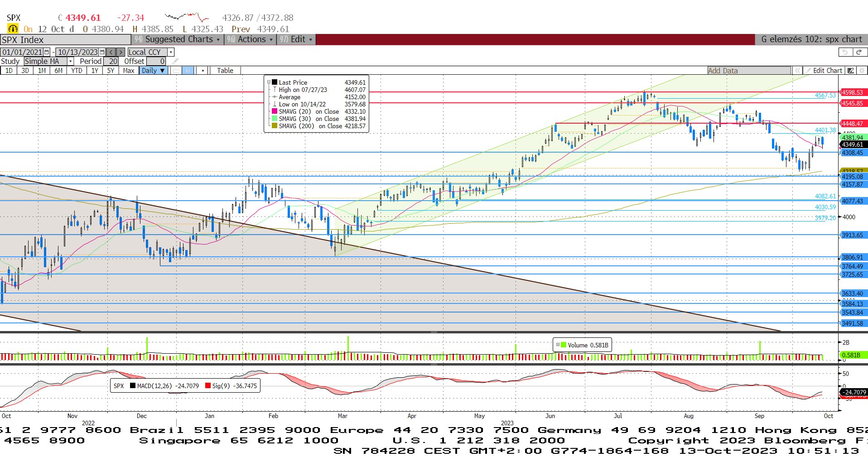Click the SMAVG (20) magenta color swatch
The width and height of the screenshot is (868, 476).
[x=275, y=111]
